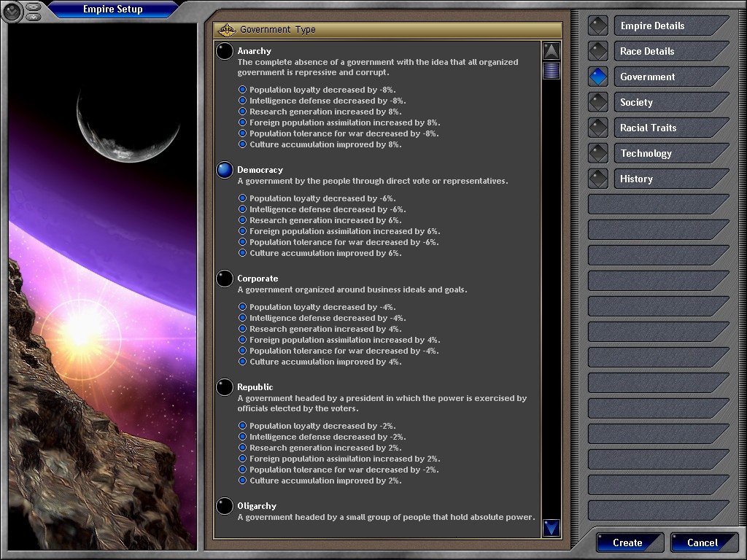Viewport: 747px width, 560px height.
Task: Click the Cancel button
Action: [x=703, y=542]
